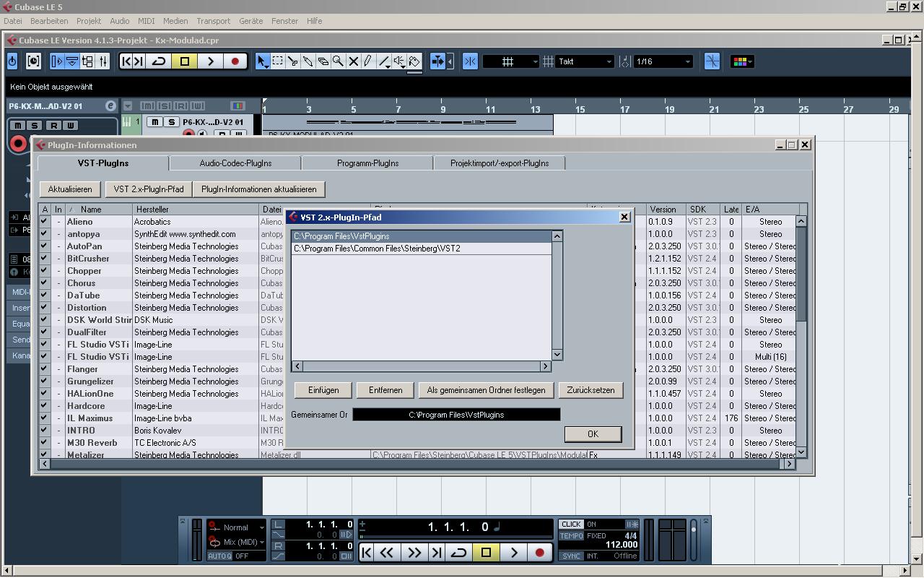Image resolution: width=924 pixels, height=578 pixels.
Task: Switch to Projektimport/-export-PlugIns tab
Action: coord(500,163)
